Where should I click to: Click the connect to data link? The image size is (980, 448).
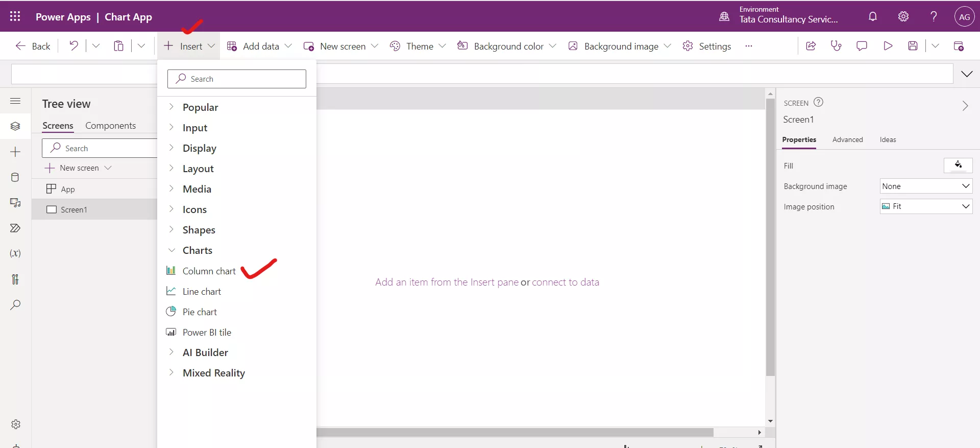tap(565, 282)
